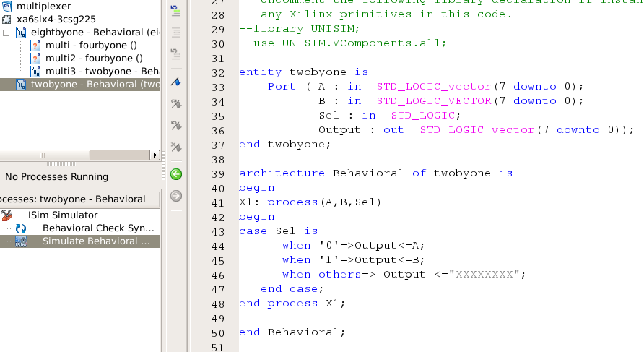Click the hierarchy horizontal scrollbar thumb
The width and height of the screenshot is (644, 352).
pos(45,155)
